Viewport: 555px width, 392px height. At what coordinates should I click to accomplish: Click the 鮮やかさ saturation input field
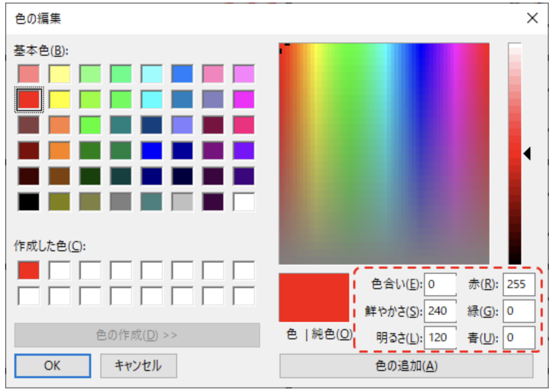tap(440, 311)
